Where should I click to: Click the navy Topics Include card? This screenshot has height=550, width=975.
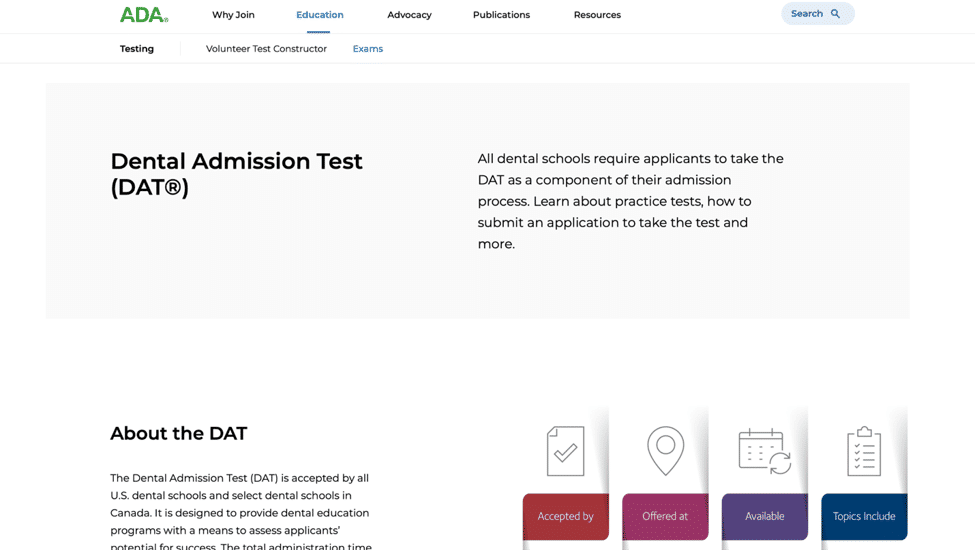(864, 516)
